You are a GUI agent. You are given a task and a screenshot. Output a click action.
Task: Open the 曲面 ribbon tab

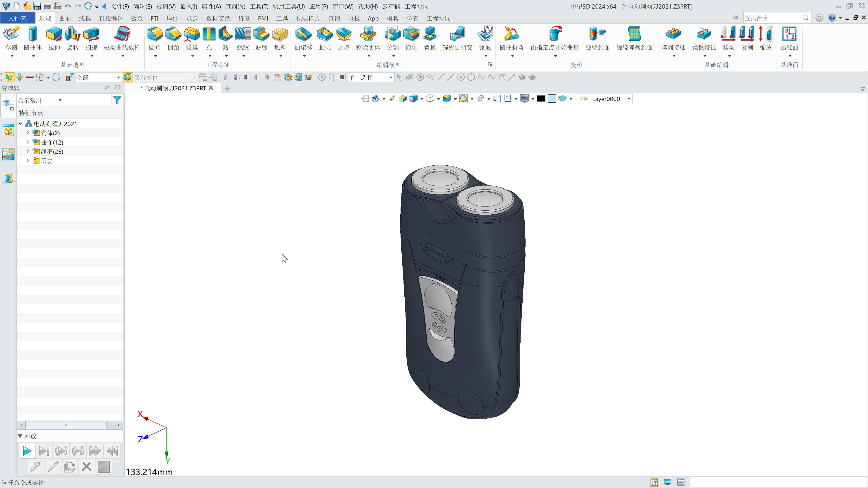click(x=65, y=18)
